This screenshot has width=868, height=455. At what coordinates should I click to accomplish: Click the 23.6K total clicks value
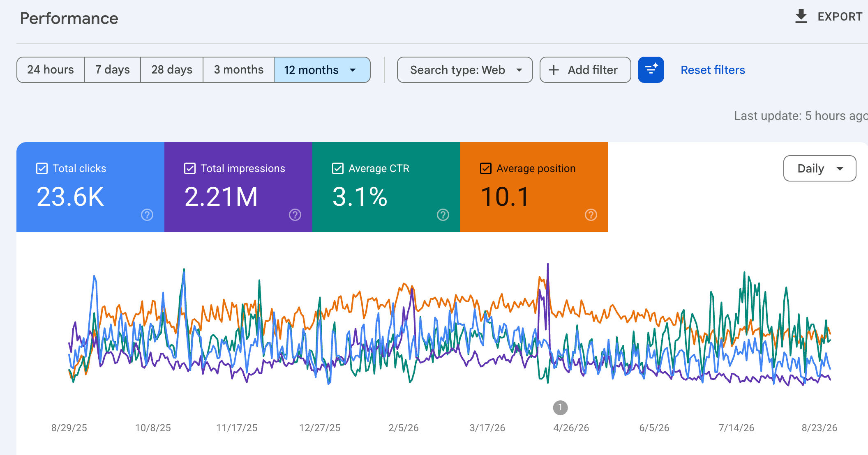point(70,197)
